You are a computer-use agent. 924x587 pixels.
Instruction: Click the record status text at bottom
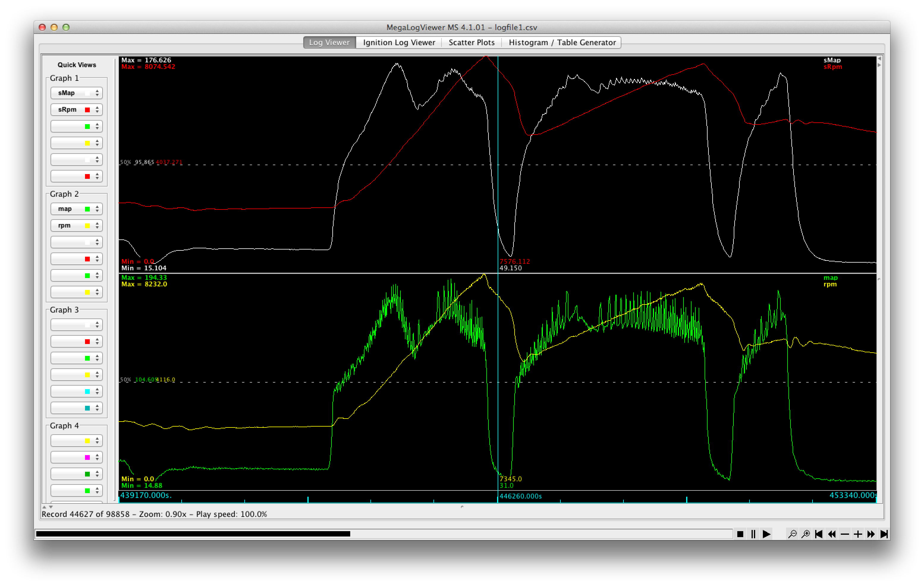pyautogui.click(x=154, y=515)
